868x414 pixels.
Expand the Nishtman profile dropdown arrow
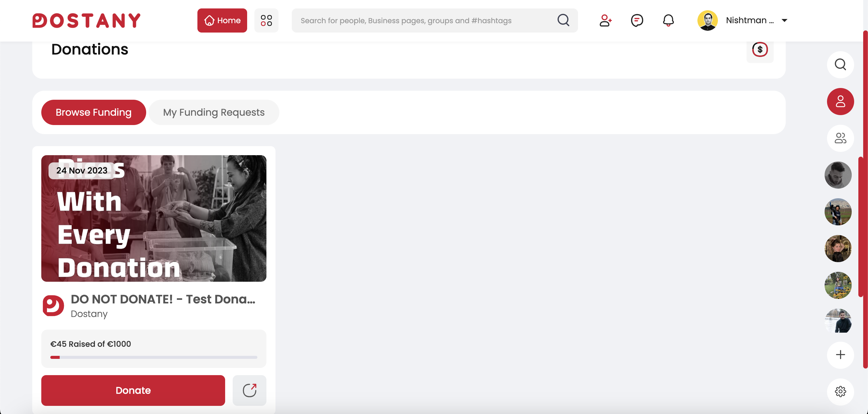pyautogui.click(x=784, y=20)
